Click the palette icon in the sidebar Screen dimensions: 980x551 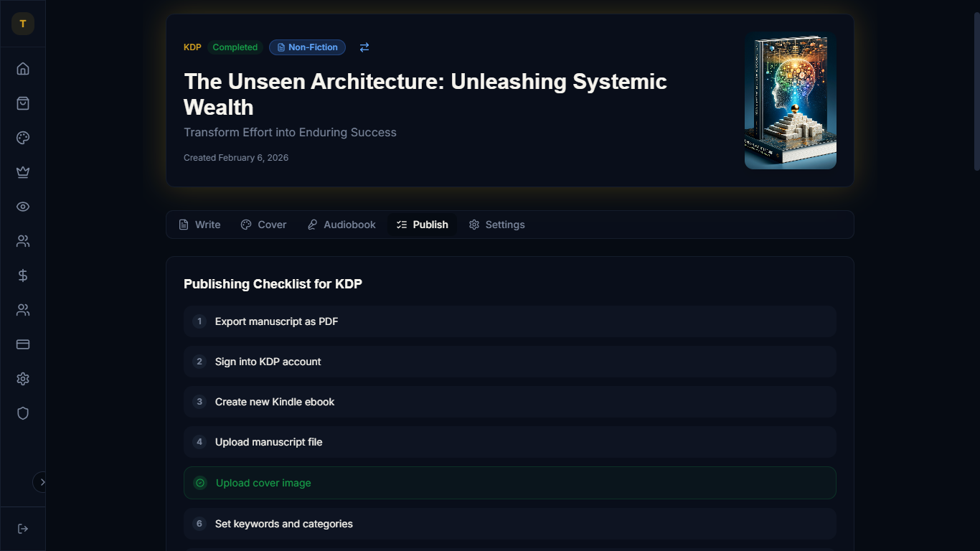pos(23,138)
